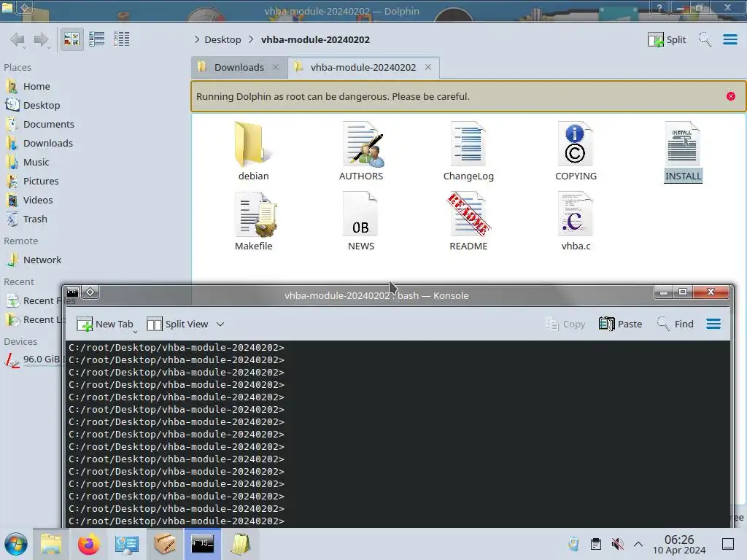747x560 pixels.
Task: Open file manager from taskbar
Action: click(50, 544)
